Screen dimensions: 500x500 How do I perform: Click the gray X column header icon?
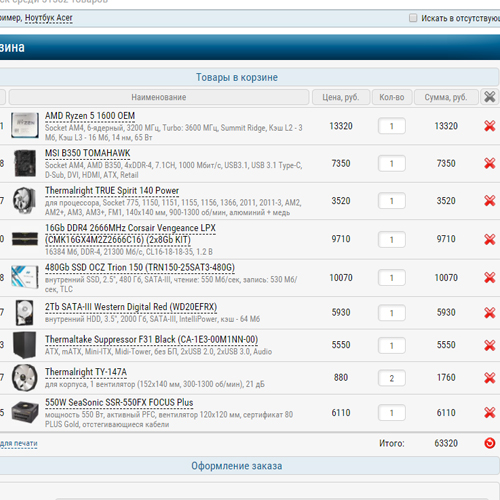point(489,97)
